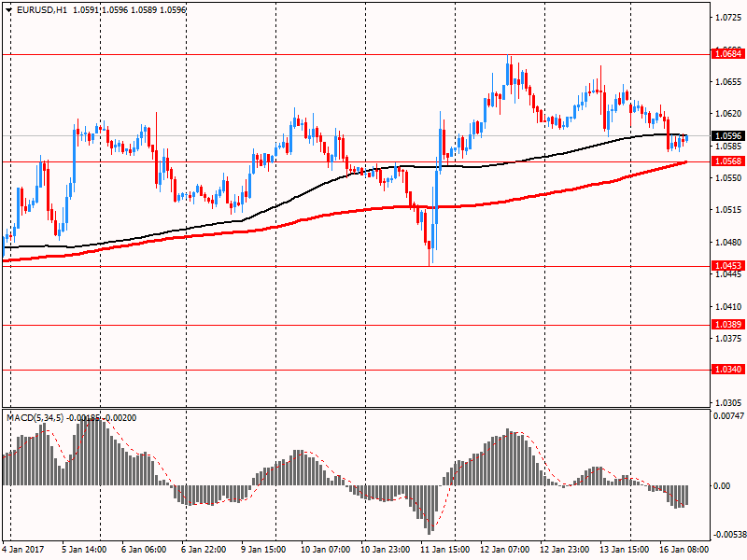
Task: Select the 4 Jan 2017 date marker
Action: 25,550
